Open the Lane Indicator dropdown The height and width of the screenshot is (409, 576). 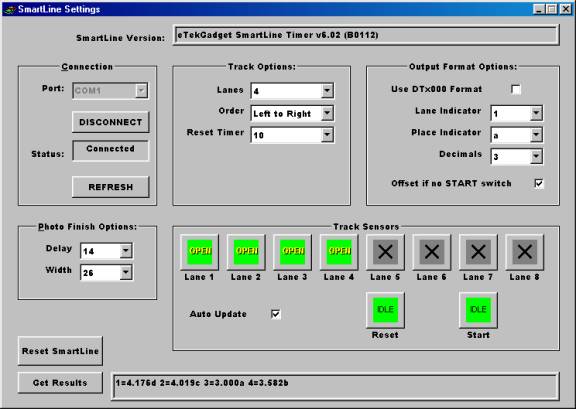[x=536, y=113]
